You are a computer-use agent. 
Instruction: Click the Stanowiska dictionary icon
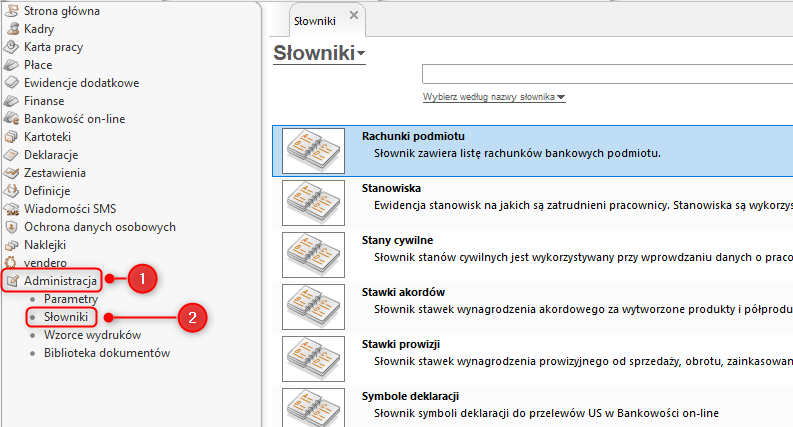(314, 203)
